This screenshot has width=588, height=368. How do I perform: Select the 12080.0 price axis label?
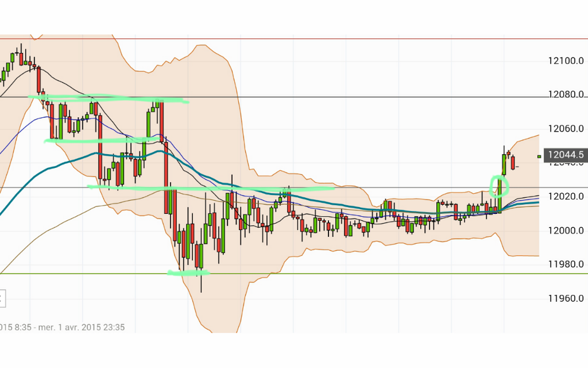click(x=566, y=95)
